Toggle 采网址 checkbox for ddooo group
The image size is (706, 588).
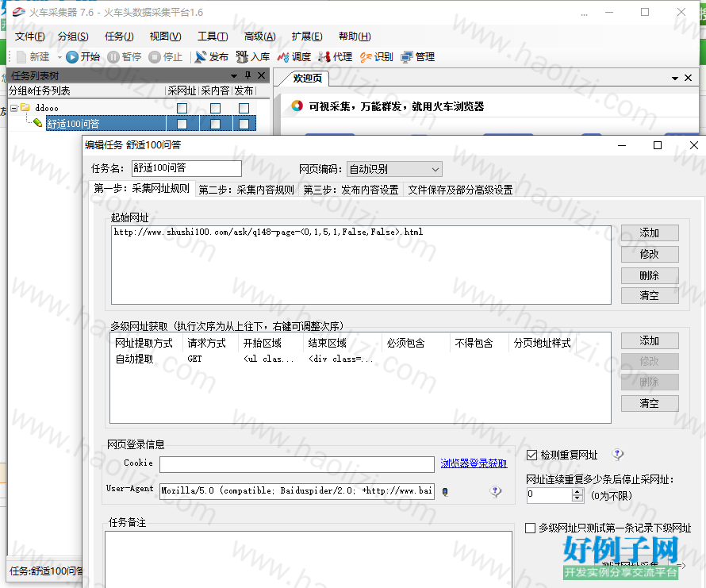coord(182,108)
